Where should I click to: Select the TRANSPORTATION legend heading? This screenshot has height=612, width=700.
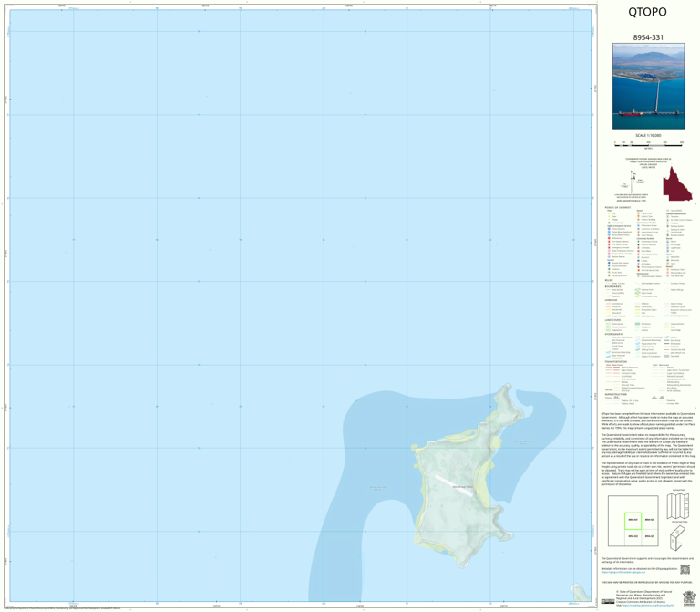(615, 362)
